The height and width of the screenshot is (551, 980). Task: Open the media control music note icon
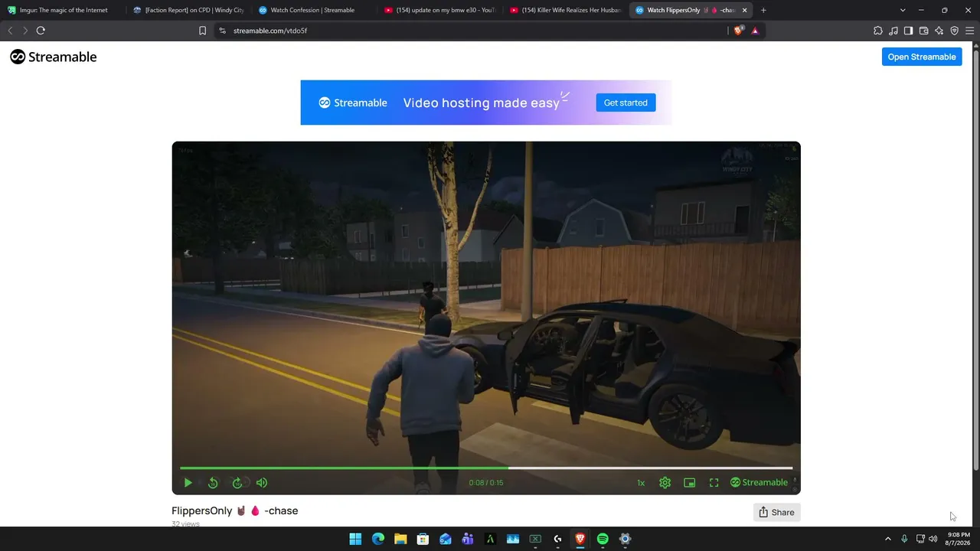point(893,31)
